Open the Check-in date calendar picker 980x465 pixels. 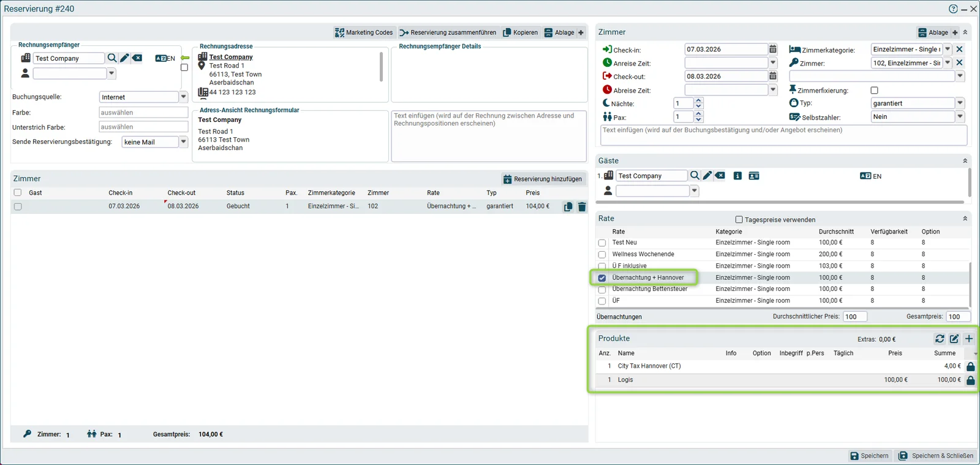773,49
